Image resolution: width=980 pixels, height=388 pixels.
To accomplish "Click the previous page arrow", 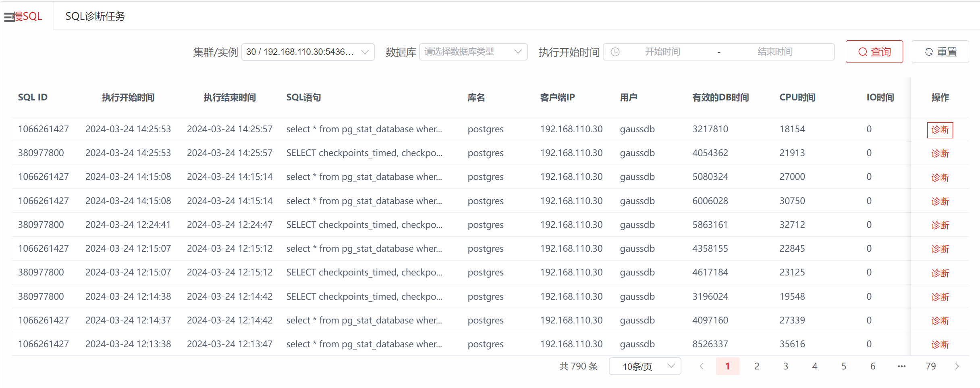I will [702, 366].
